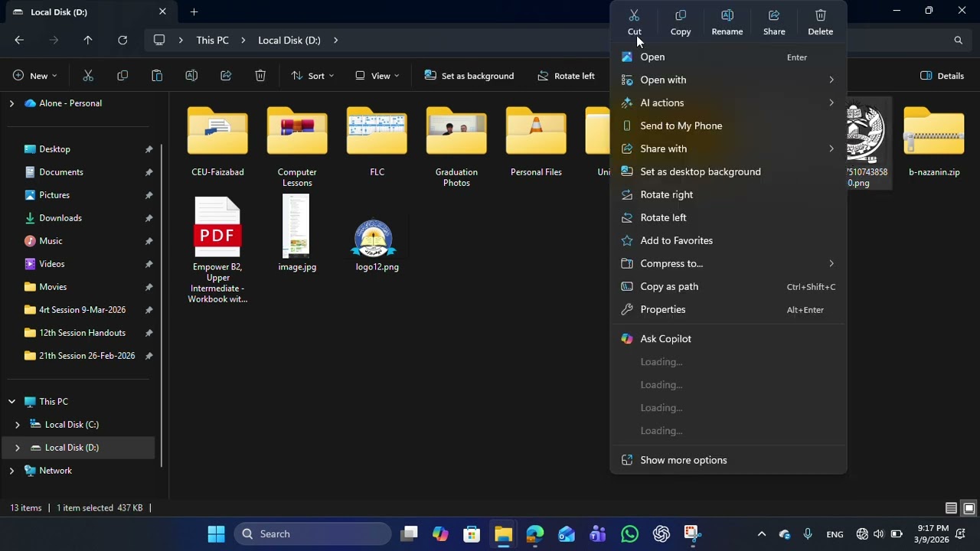Close the Local Disk (D:) tab

(x=162, y=11)
